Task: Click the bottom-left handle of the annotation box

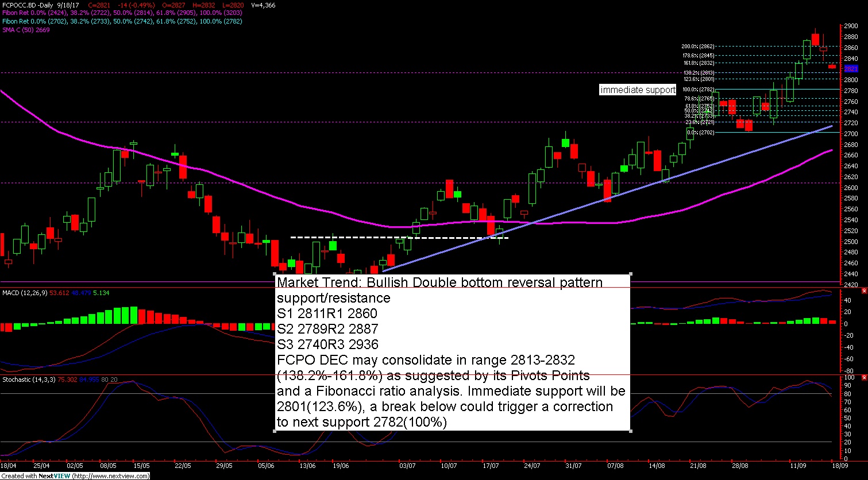Action: click(274, 431)
